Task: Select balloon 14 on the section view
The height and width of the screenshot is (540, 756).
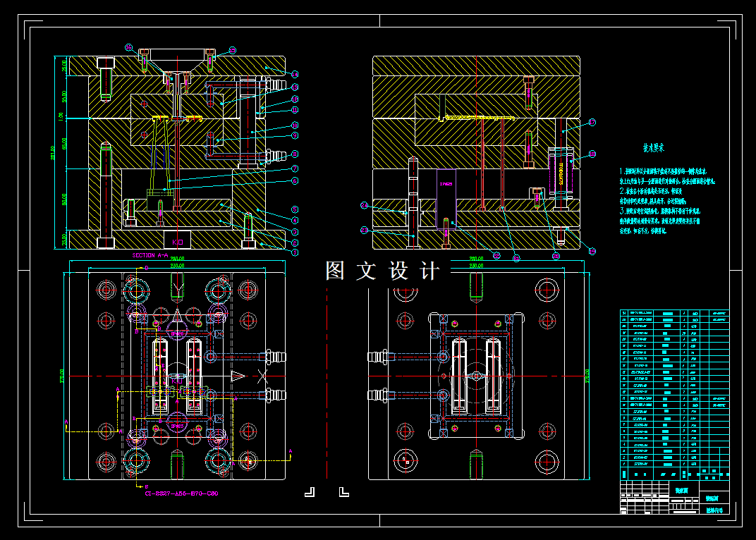Action: [x=295, y=74]
